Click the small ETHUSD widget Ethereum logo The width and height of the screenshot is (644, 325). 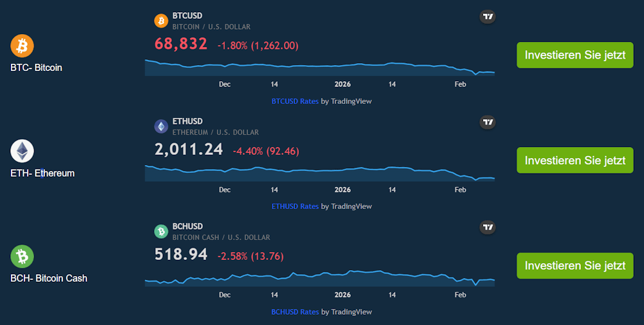pos(161,126)
